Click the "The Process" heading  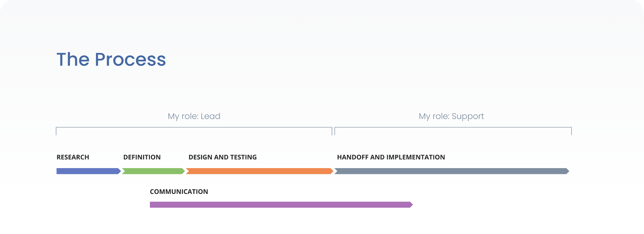click(111, 60)
